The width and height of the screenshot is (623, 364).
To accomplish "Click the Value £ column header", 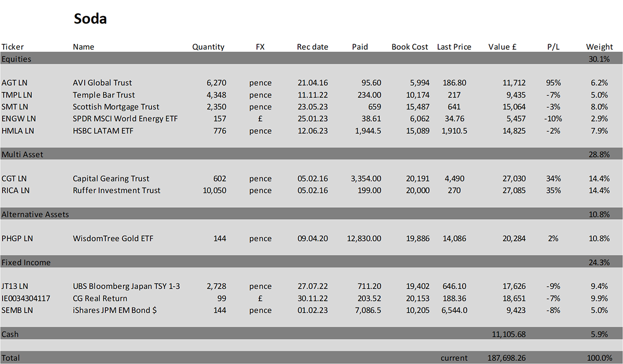I will click(x=503, y=47).
